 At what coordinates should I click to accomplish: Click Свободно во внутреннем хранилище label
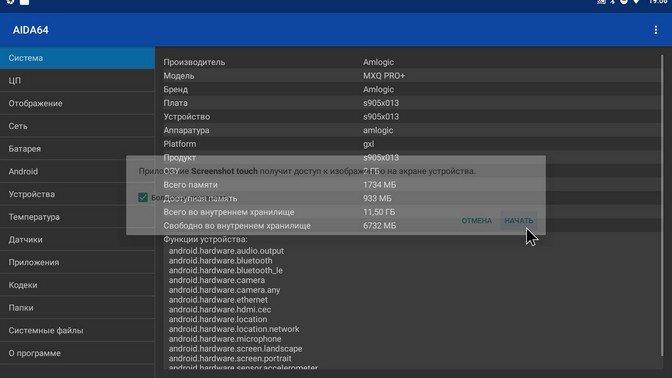point(237,226)
